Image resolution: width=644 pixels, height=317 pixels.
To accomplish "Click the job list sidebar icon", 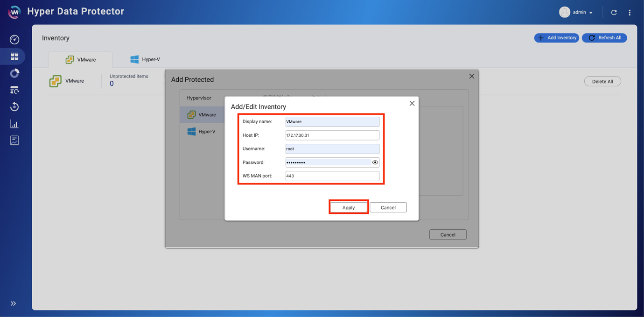I will [14, 90].
